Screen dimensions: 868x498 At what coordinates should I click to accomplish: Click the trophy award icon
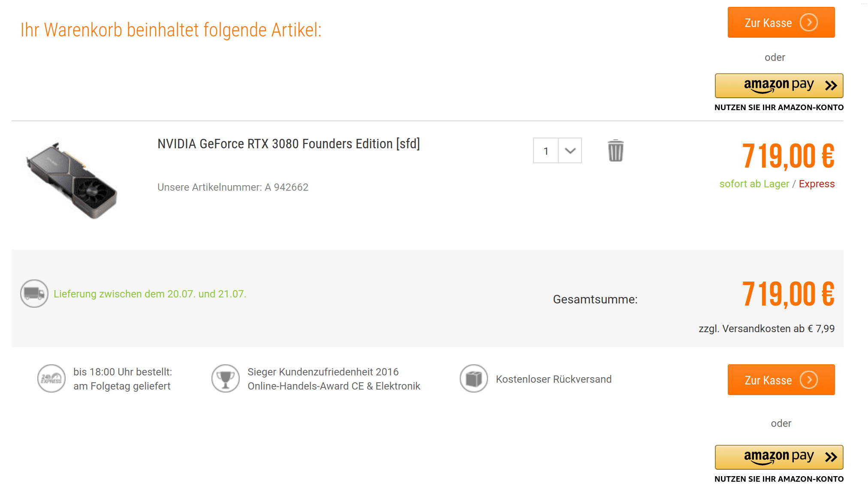pos(225,378)
